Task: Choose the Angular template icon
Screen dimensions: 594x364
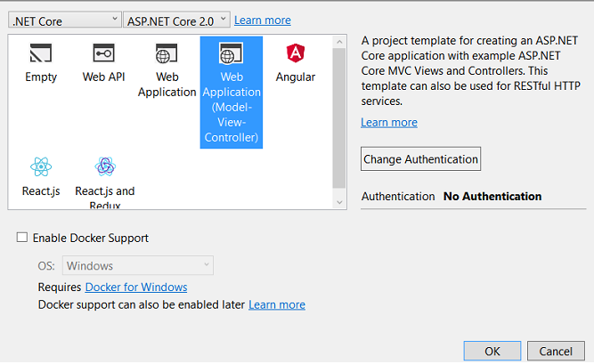Action: point(296,53)
